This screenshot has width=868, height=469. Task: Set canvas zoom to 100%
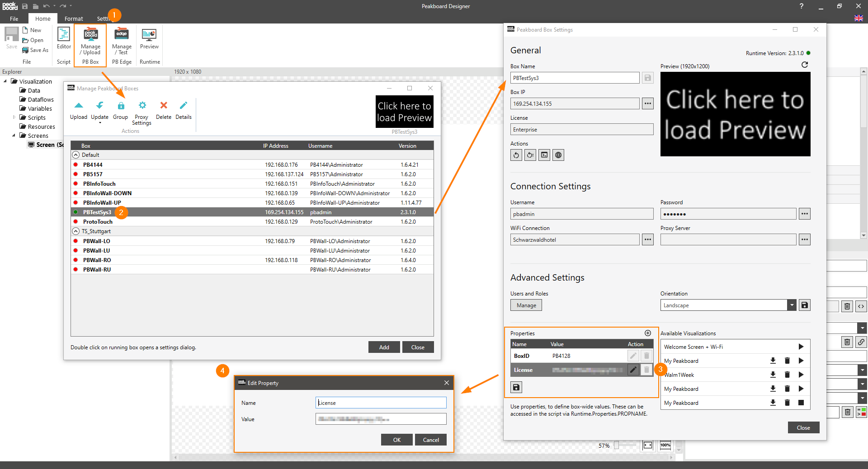click(x=665, y=446)
